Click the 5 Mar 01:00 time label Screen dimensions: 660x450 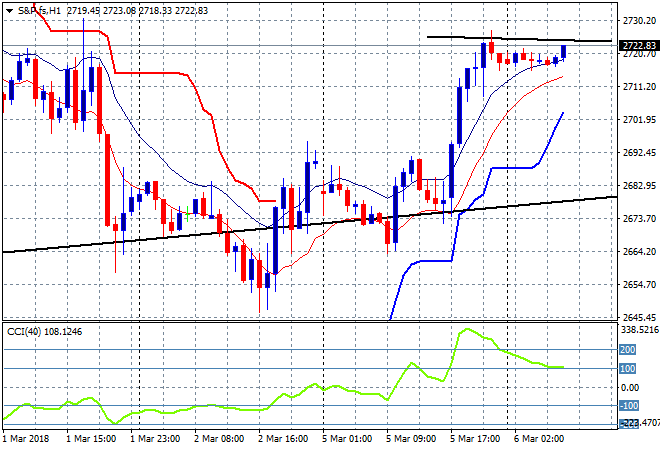click(x=347, y=439)
